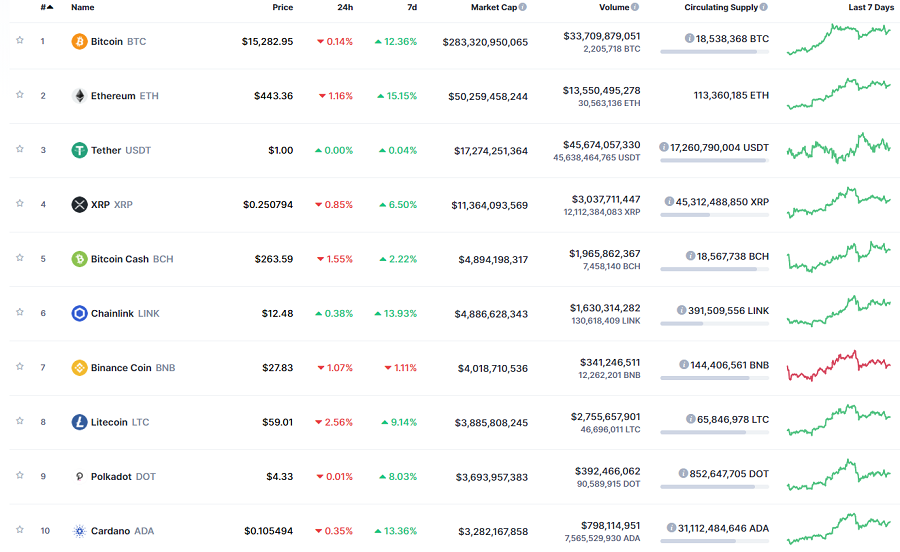Open Tether volume $45,674,057,330 link
This screenshot has width=900, height=552.
[602, 145]
